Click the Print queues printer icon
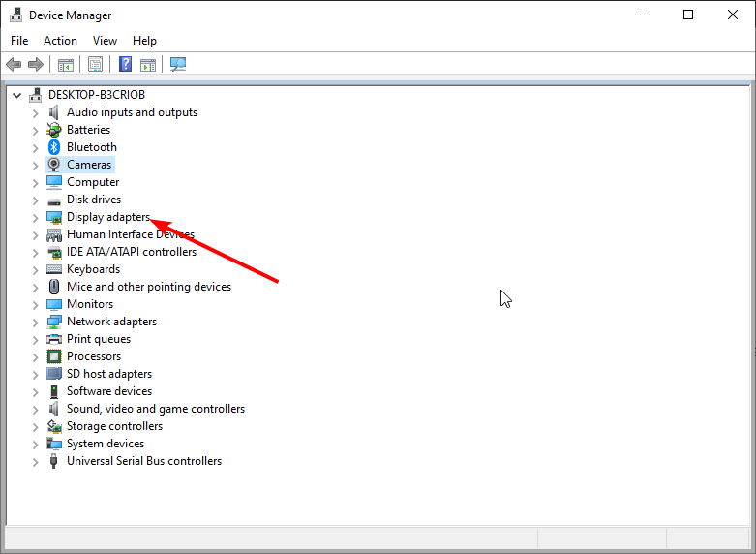Viewport: 756px width, 554px height. coord(54,339)
